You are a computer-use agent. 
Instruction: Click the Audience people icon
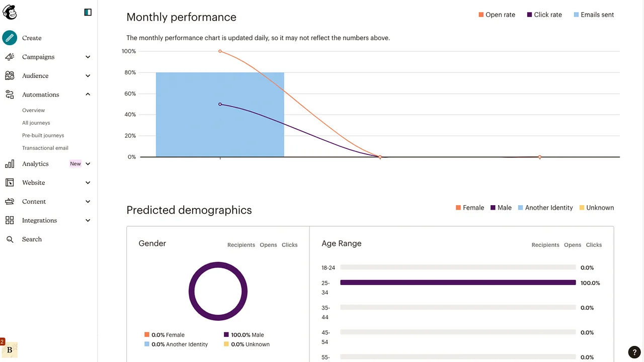10,76
